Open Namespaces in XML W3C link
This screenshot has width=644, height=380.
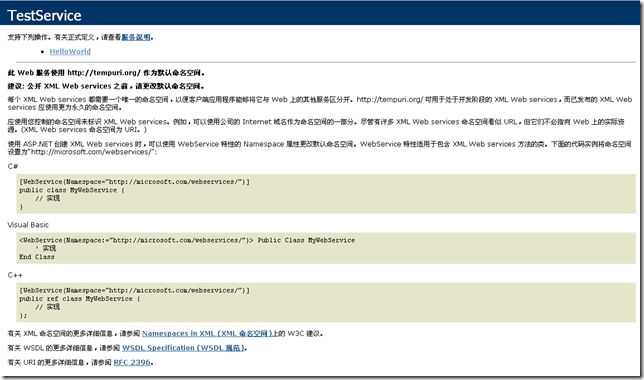(207, 334)
